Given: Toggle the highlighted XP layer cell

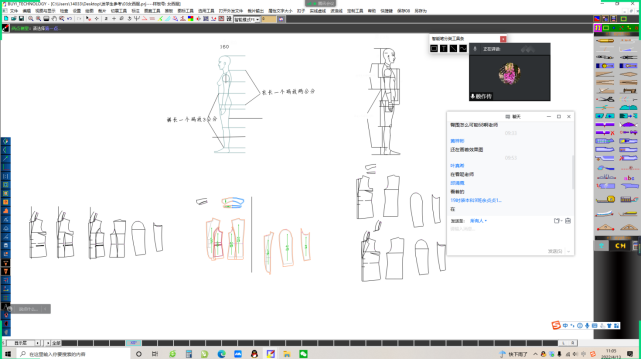Looking at the screenshot, I should coord(133,343).
